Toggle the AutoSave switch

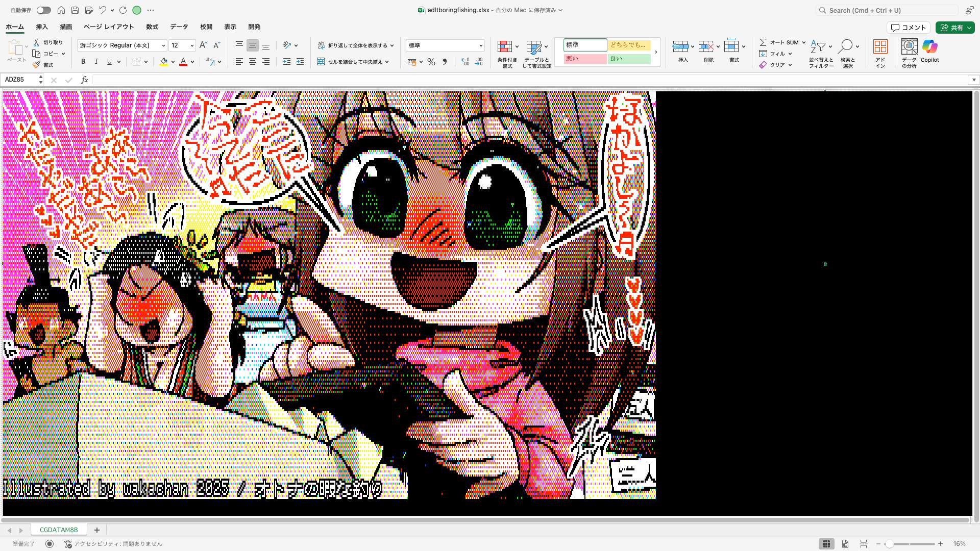(x=43, y=10)
